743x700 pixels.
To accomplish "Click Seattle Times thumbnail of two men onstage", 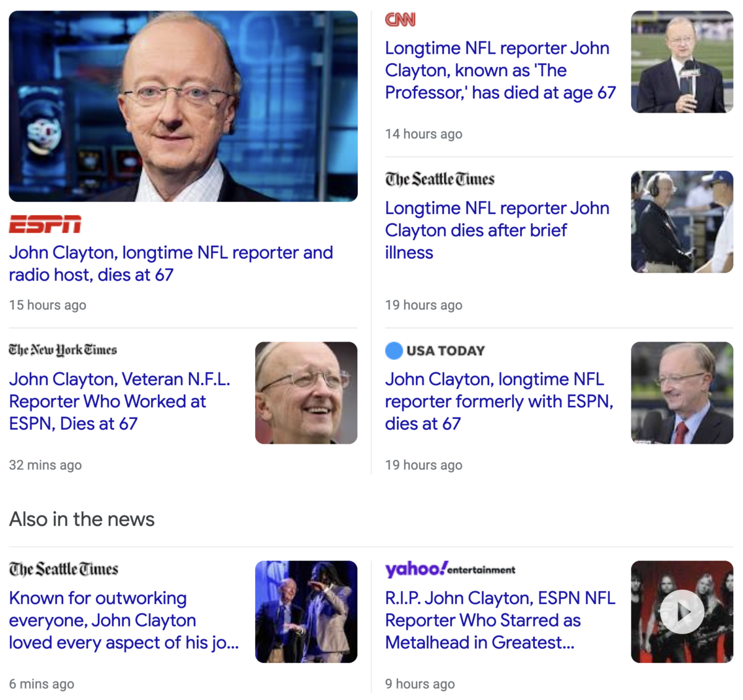I will (x=306, y=612).
